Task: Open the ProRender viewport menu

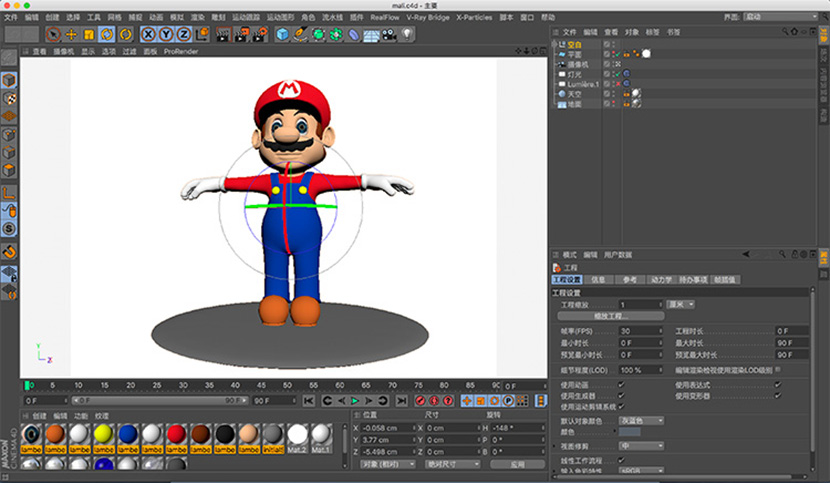Action: pyautogui.click(x=181, y=51)
